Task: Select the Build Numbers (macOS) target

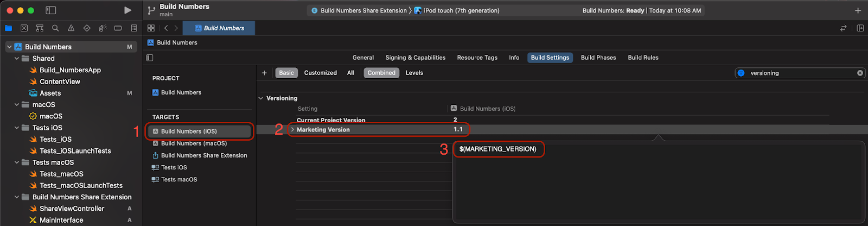Action: click(x=194, y=143)
